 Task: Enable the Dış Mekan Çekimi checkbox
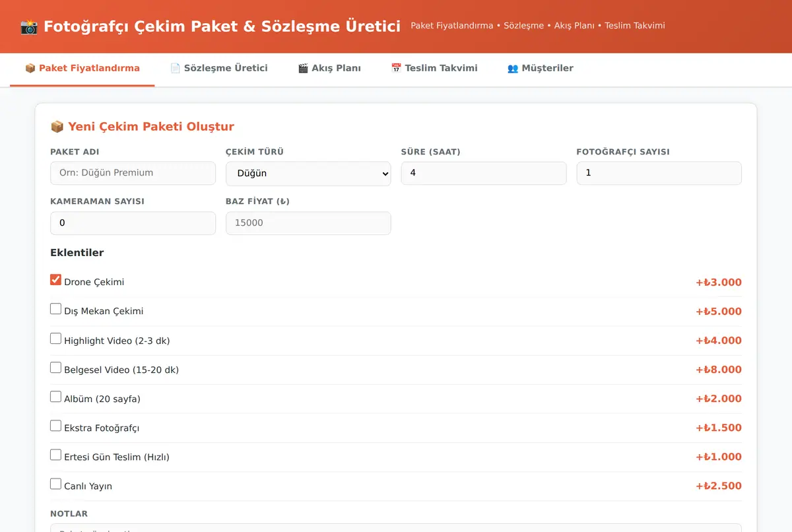[x=55, y=308]
